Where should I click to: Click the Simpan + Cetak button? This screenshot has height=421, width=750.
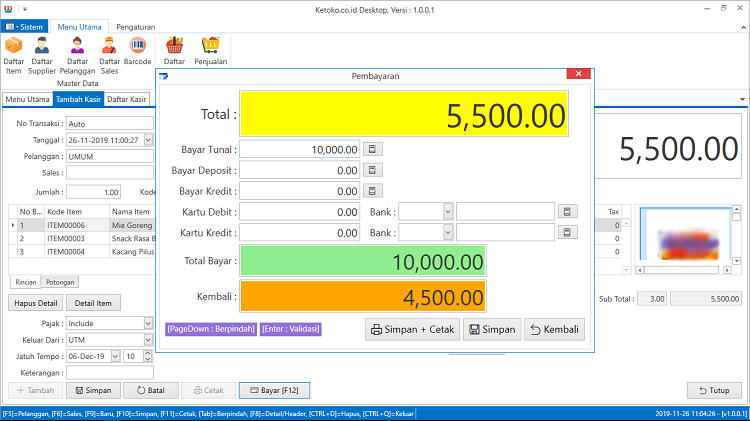coord(412,329)
